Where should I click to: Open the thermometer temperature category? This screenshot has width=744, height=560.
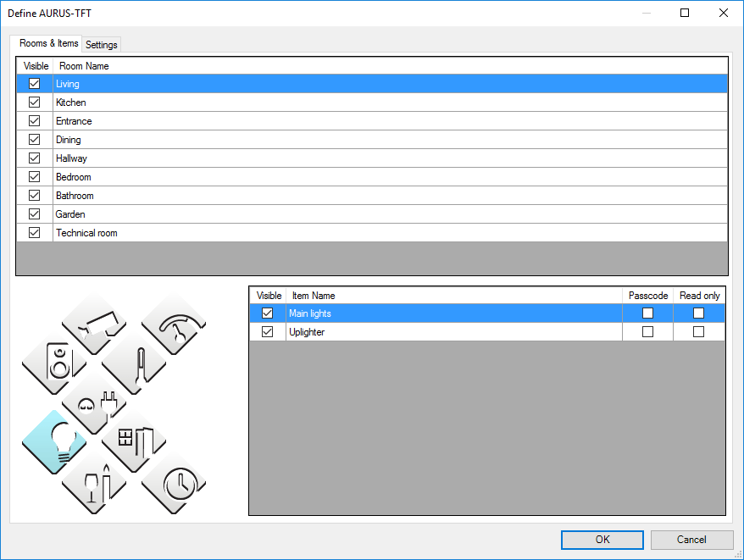click(x=134, y=363)
